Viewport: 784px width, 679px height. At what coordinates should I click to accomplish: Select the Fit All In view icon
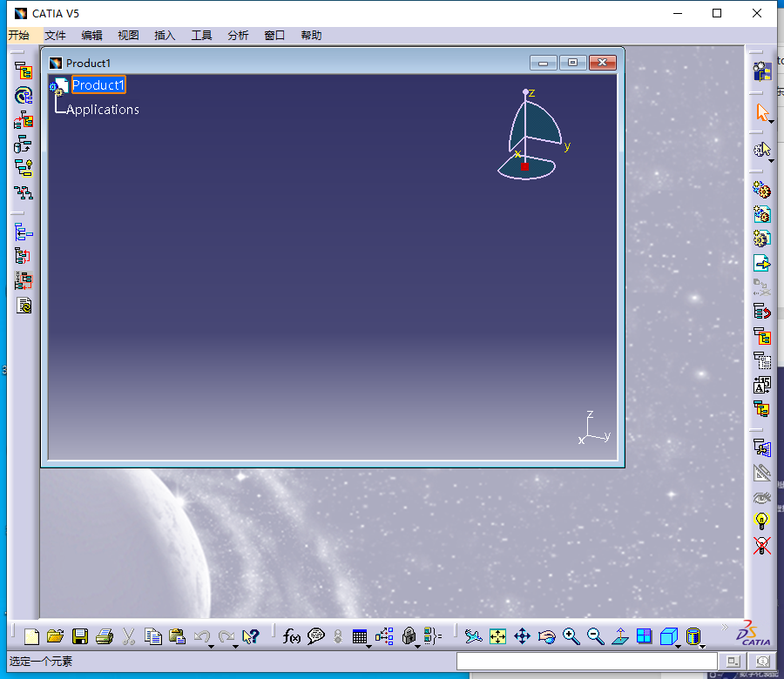click(497, 636)
